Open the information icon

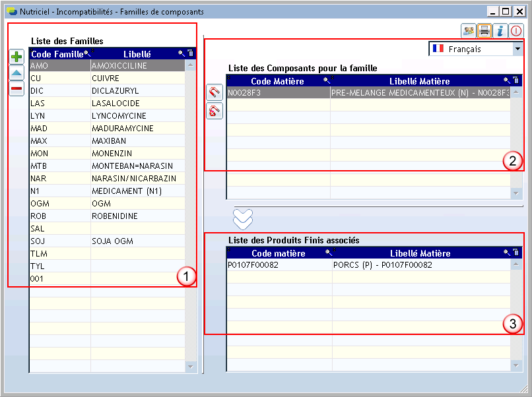click(x=500, y=31)
